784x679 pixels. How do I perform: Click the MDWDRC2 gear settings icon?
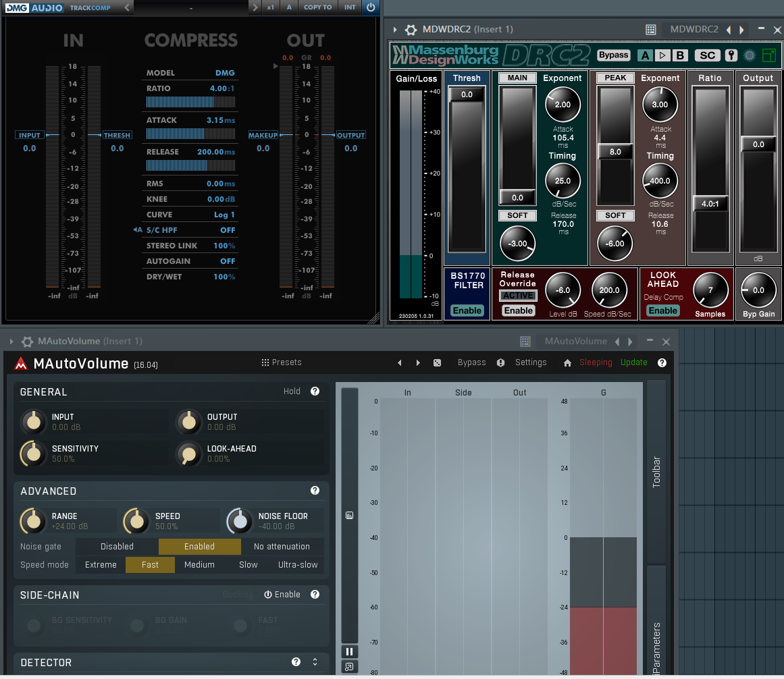click(x=411, y=30)
